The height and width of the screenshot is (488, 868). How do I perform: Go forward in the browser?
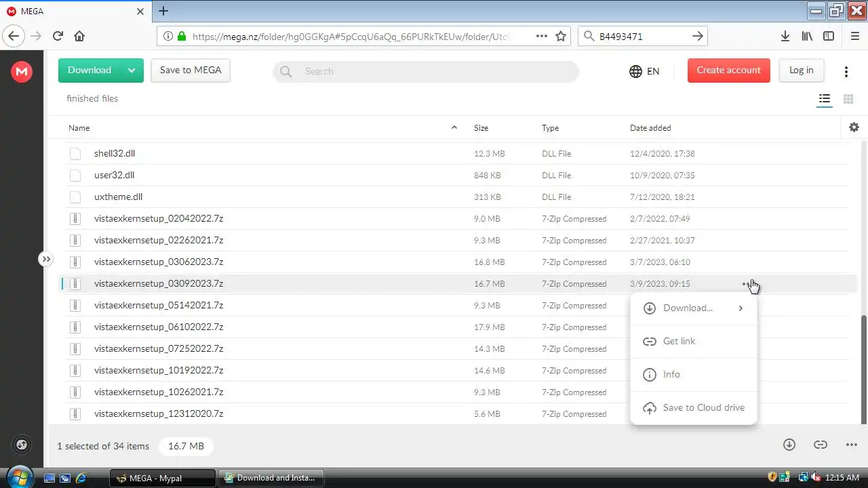[x=36, y=37]
